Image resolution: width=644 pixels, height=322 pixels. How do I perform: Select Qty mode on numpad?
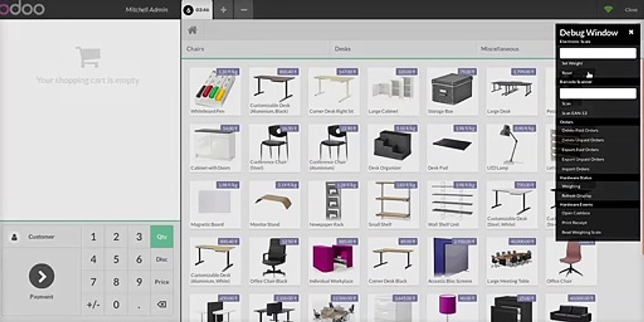point(162,237)
